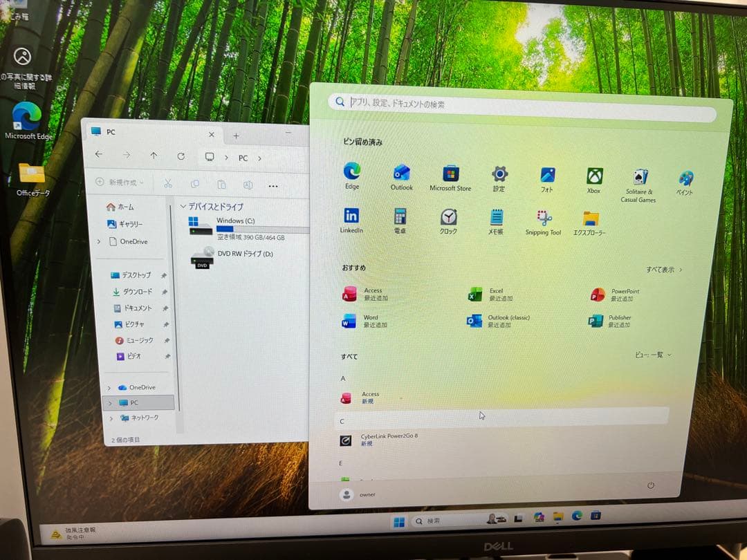Open the three-dot more menu in Explorer
The image size is (747, 560).
coord(273,186)
